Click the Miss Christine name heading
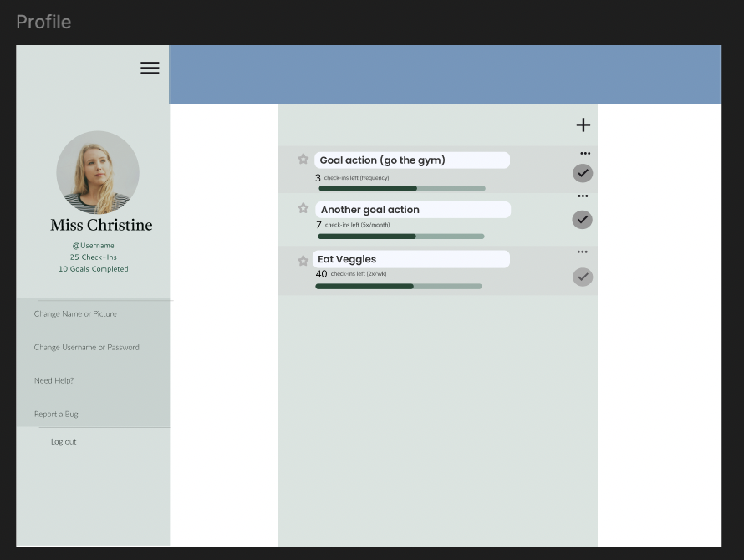This screenshot has height=560, width=744. 101,225
